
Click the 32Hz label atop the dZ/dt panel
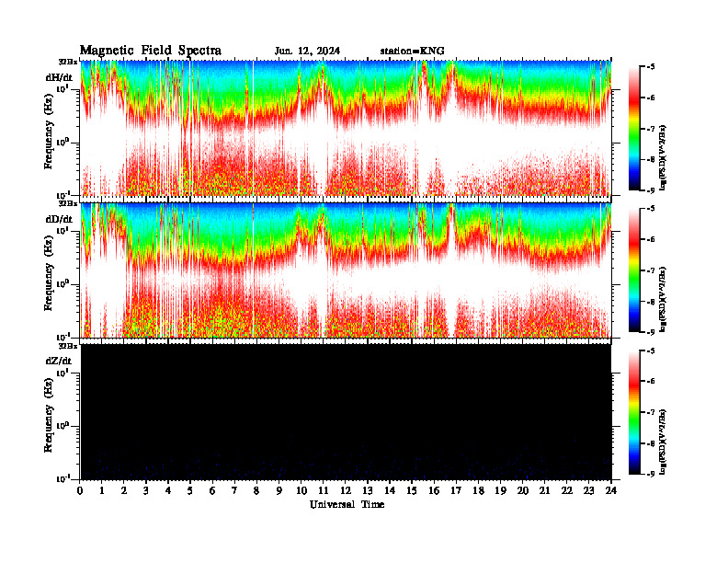(68, 346)
